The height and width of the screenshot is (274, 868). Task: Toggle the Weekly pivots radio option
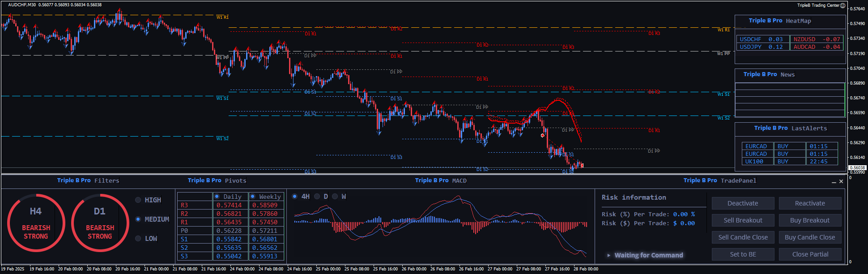[253, 197]
